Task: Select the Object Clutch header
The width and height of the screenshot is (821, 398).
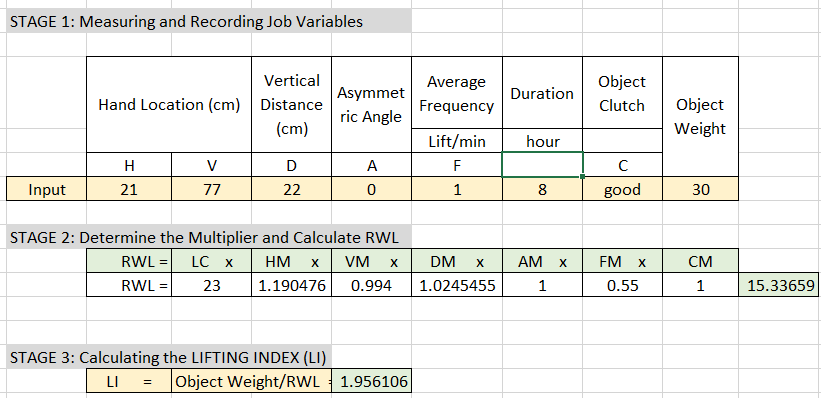Action: click(622, 93)
